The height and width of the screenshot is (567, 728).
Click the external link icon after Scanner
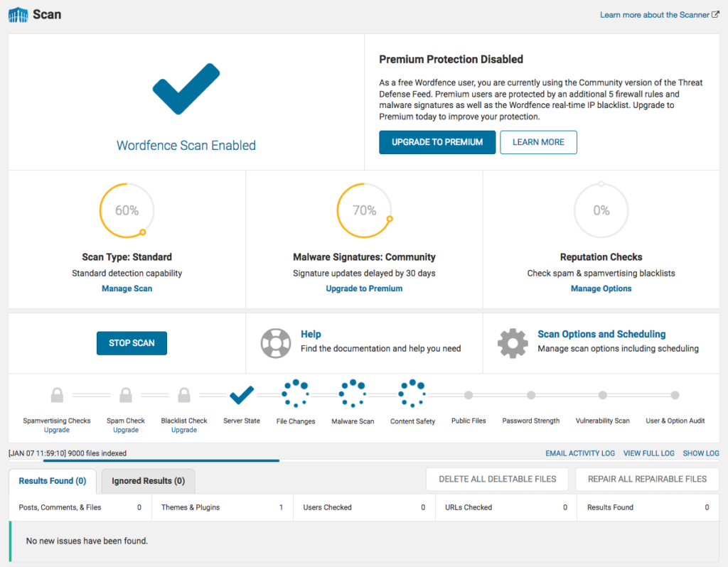(x=715, y=14)
